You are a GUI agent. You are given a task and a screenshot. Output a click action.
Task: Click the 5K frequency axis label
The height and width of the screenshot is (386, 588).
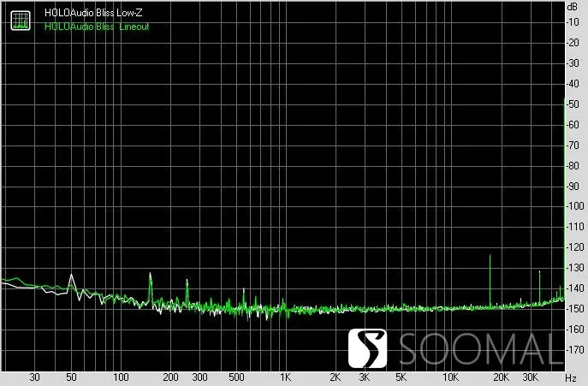401,377
